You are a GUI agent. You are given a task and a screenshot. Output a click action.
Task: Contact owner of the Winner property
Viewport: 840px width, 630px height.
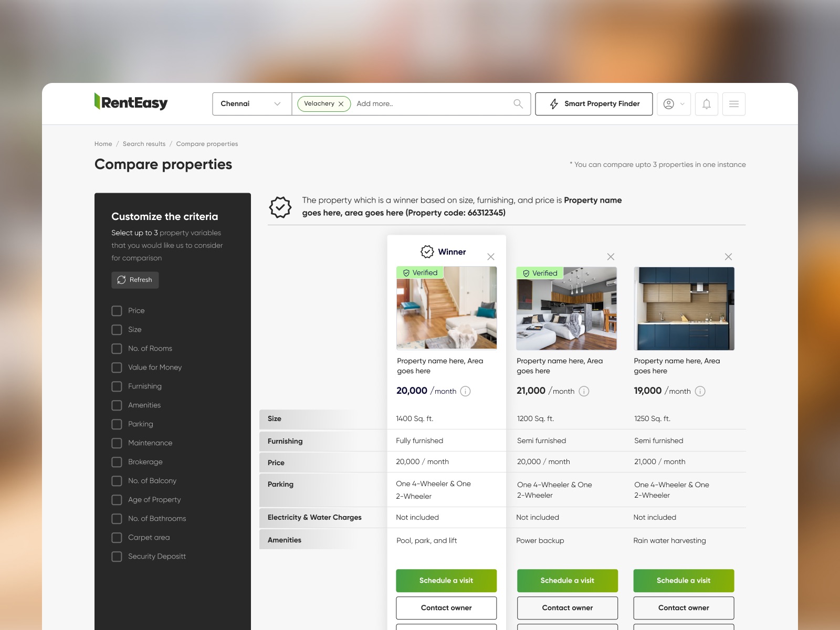tap(446, 608)
